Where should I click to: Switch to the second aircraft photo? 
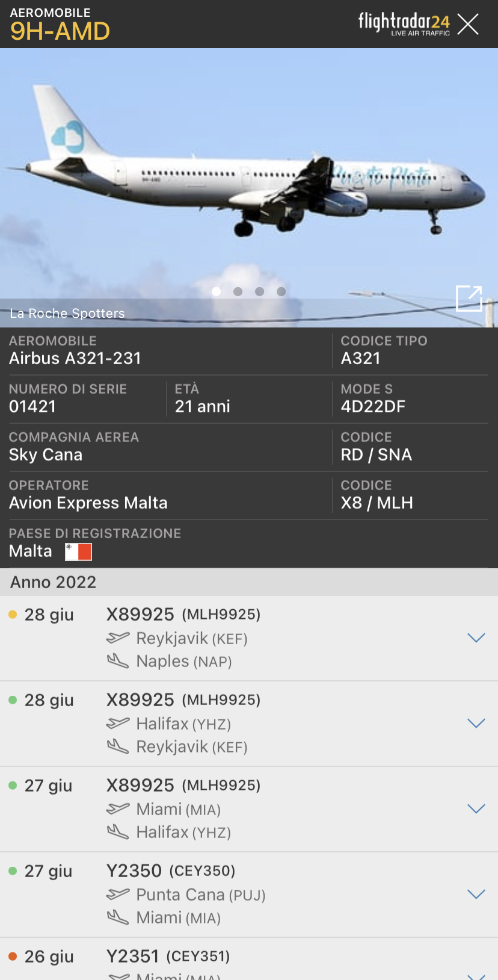click(x=238, y=291)
